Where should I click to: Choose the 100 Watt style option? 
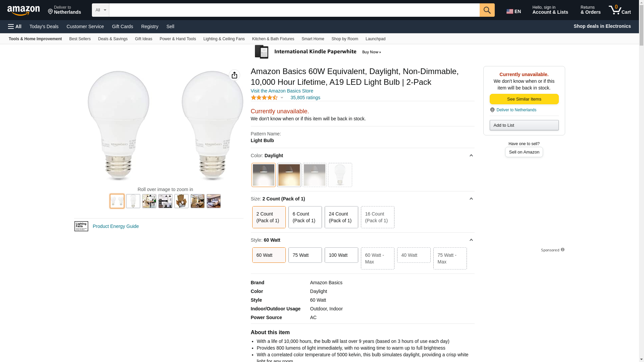tap(341, 255)
